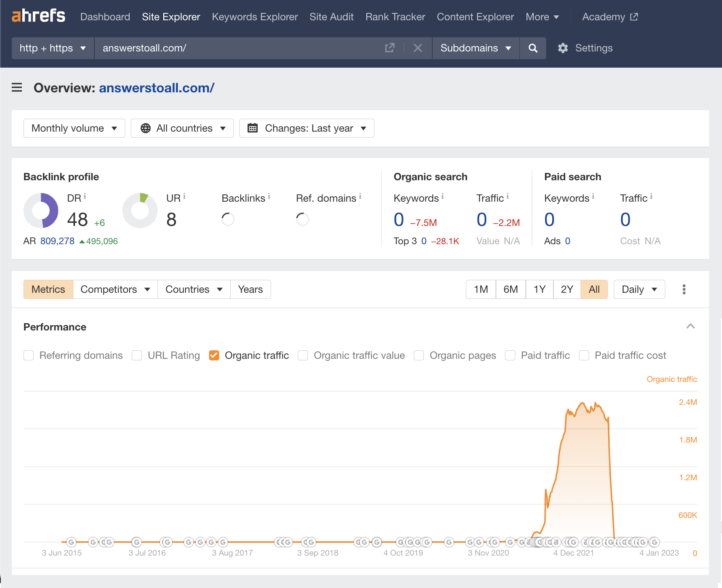Open the Subdomains mode dropdown
Viewport: 722px width, 588px height.
[475, 48]
